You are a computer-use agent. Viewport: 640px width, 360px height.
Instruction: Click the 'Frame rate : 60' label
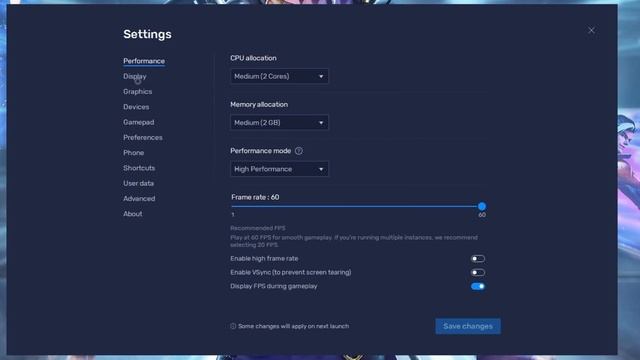point(255,197)
